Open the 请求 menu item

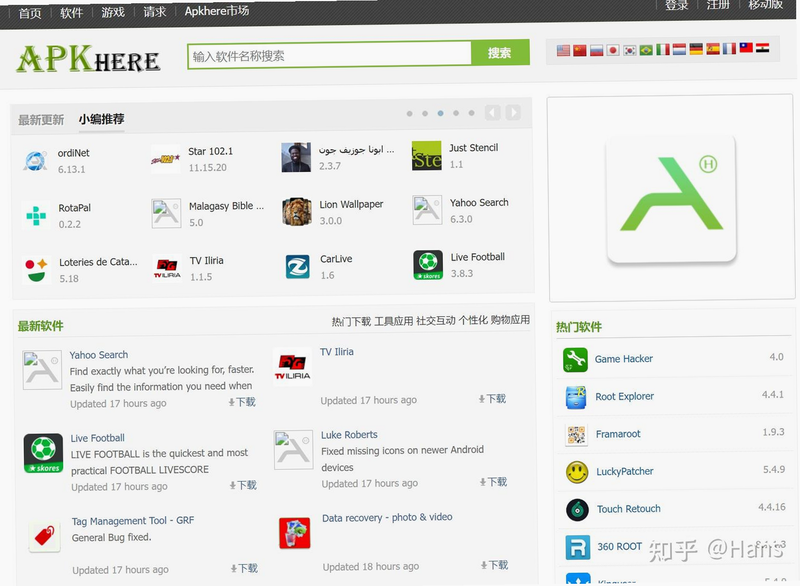click(x=155, y=11)
